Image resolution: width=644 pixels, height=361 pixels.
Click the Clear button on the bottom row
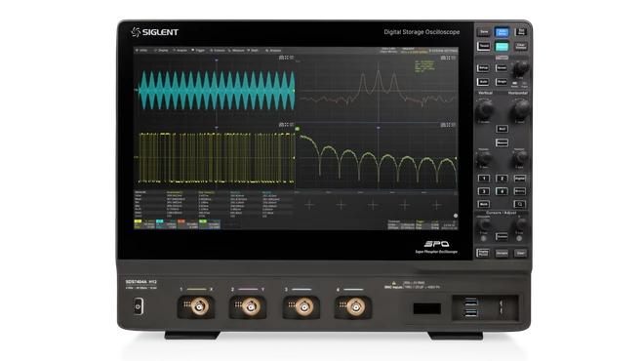tap(520, 254)
